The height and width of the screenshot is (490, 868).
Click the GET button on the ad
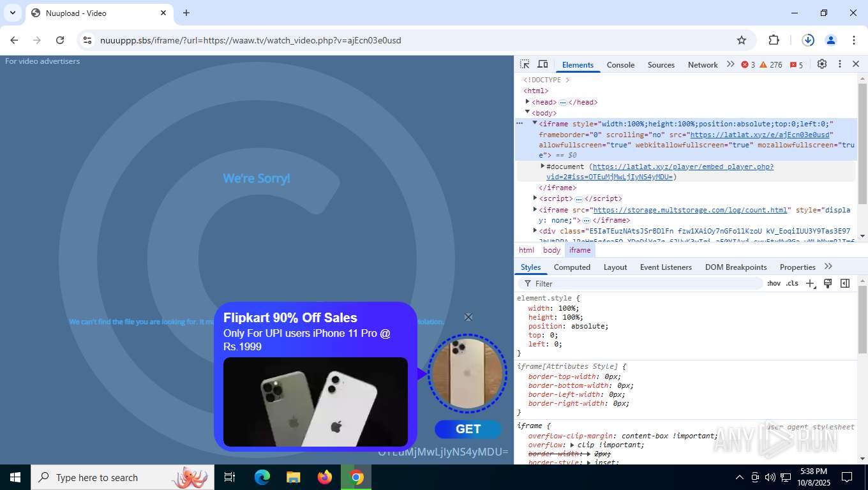tap(468, 429)
